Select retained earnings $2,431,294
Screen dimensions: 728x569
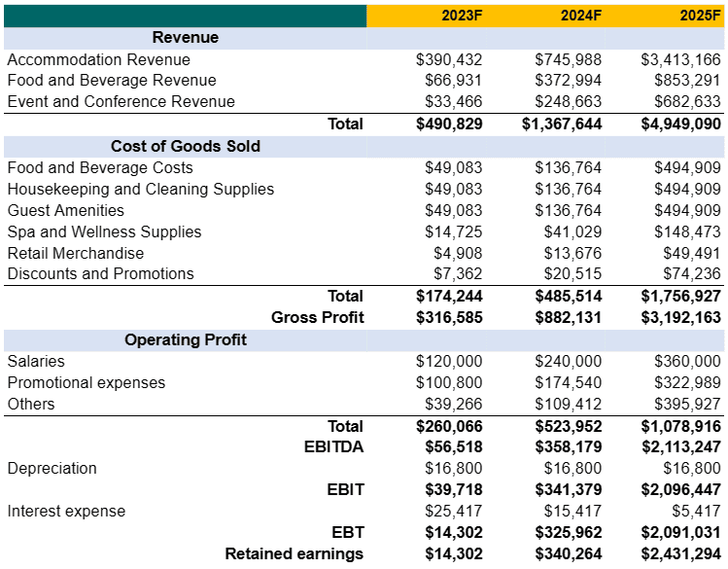pos(680,553)
